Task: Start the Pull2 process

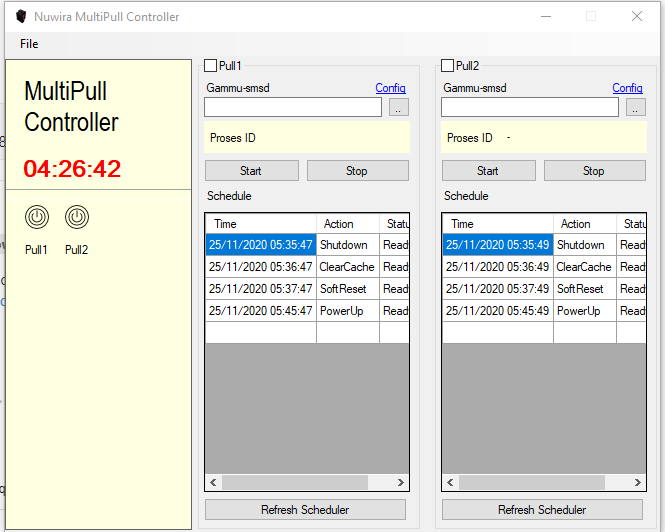Action: click(x=489, y=171)
